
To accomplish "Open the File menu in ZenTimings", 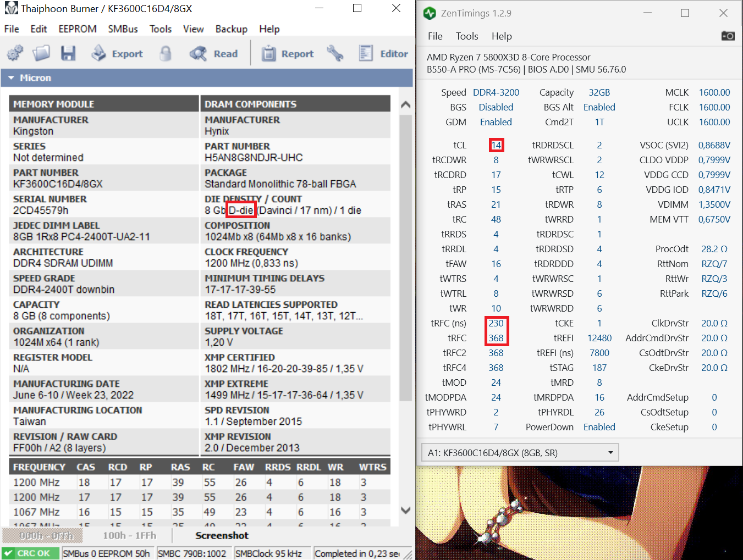I will 435,36.
